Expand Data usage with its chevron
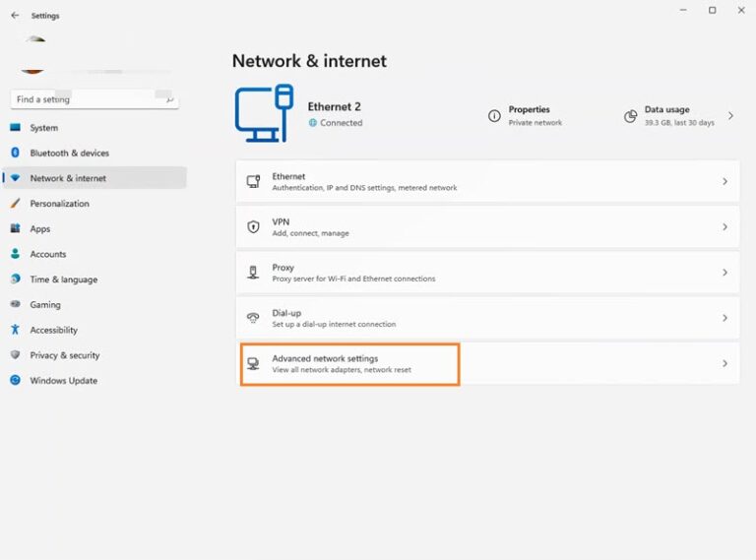The width and height of the screenshot is (756, 560). pos(731,116)
